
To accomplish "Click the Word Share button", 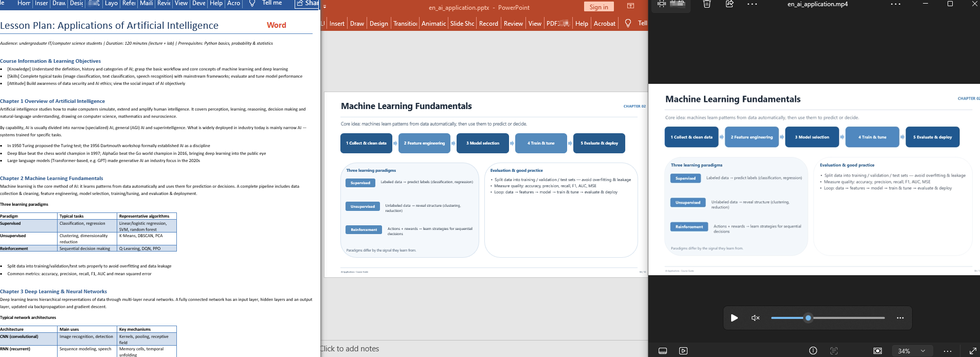I will point(307,4).
